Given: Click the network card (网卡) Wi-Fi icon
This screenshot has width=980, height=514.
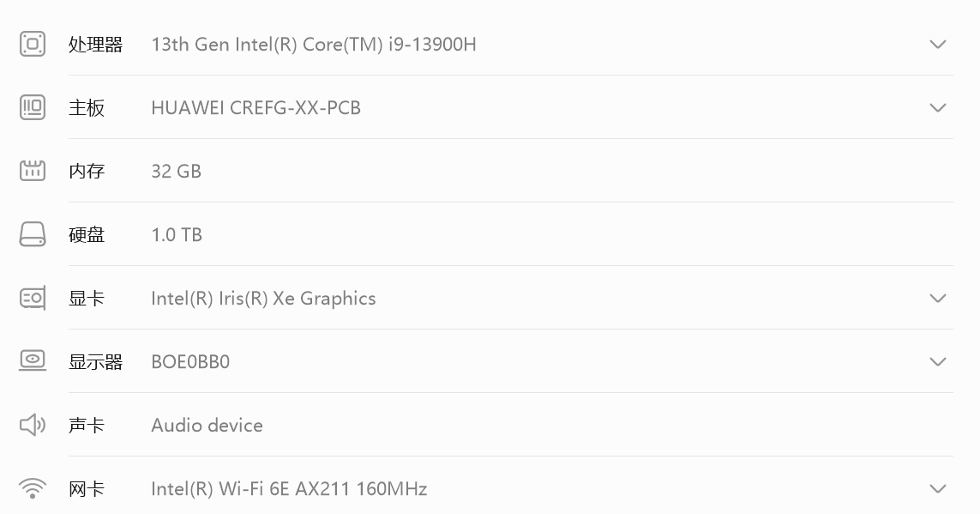Looking at the screenshot, I should click(x=33, y=488).
